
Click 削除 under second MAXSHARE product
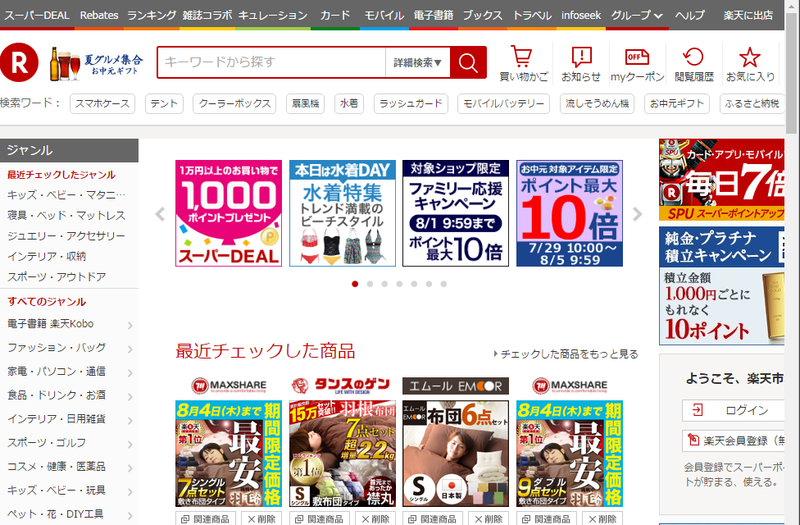tap(602, 518)
